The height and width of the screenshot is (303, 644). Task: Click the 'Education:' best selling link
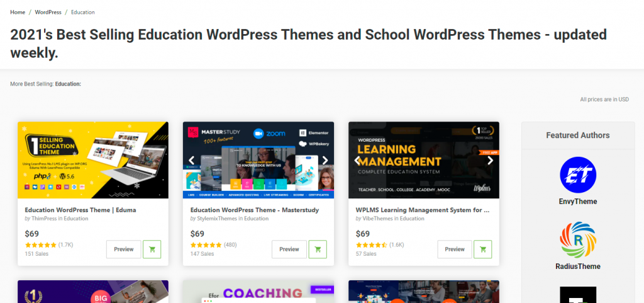(68, 84)
